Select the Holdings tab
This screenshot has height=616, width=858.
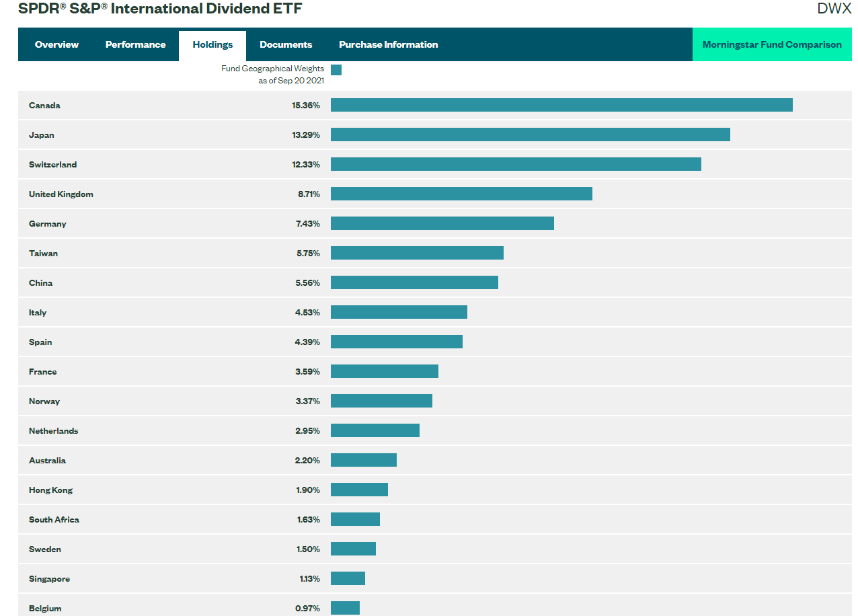click(212, 44)
